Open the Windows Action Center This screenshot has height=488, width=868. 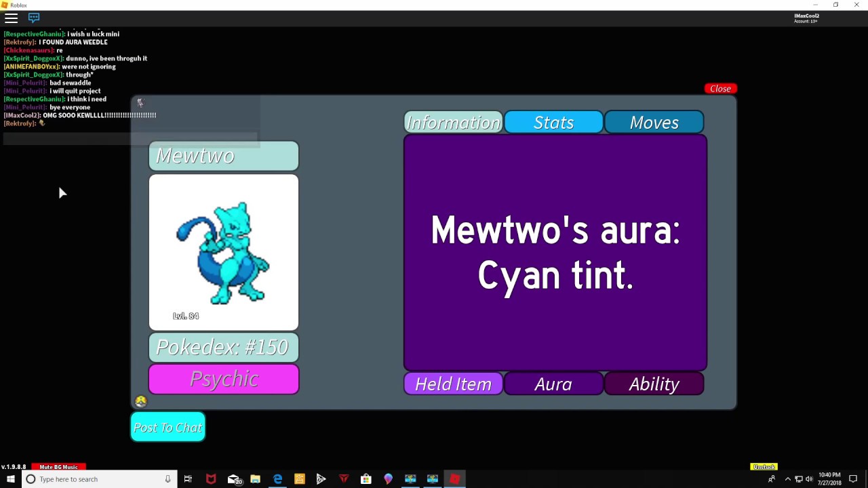pos(853,479)
